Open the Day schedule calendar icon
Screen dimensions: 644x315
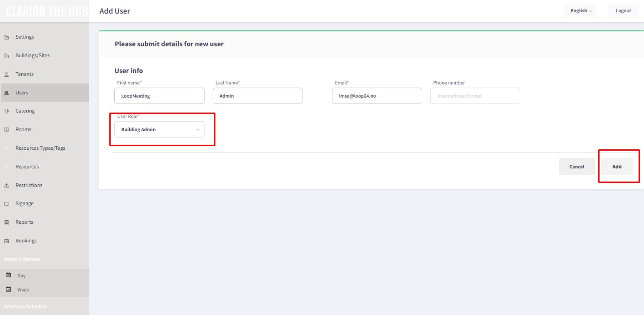click(x=9, y=275)
